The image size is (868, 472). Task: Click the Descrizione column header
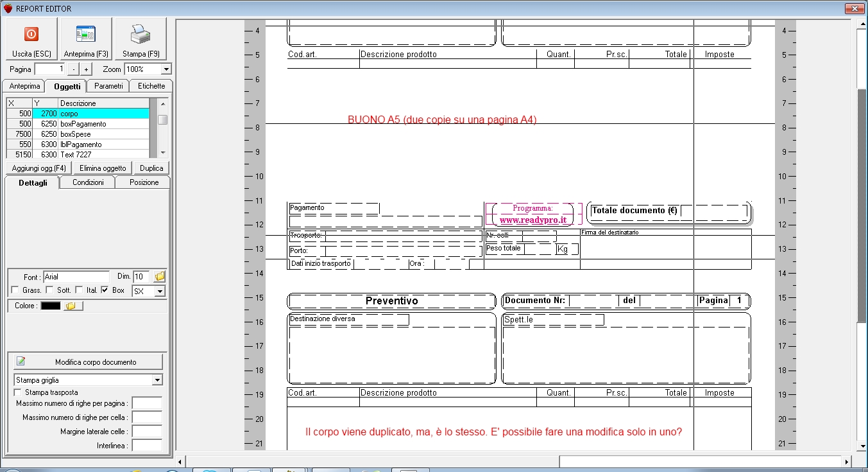point(104,103)
